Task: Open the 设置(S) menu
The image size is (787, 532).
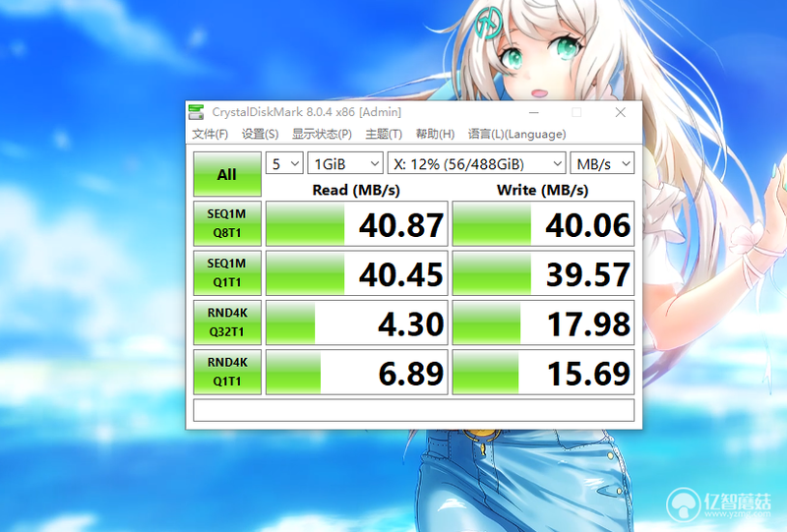Action: coord(260,134)
